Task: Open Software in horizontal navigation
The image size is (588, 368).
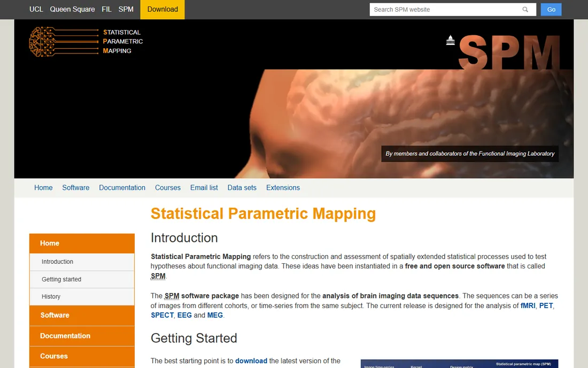Action: tap(76, 188)
